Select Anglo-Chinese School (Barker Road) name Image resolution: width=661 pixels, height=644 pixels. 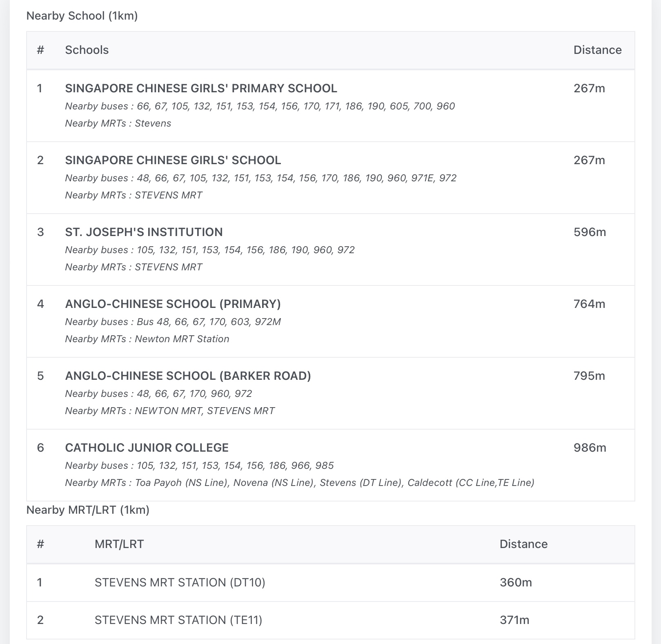tap(188, 376)
